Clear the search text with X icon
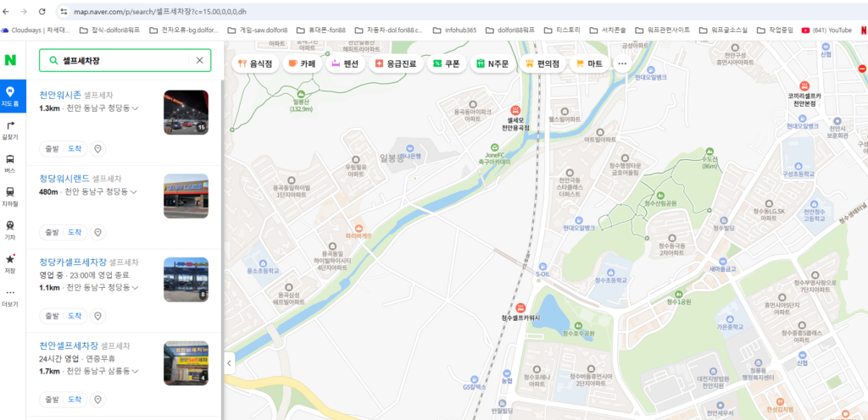Image resolution: width=868 pixels, height=420 pixels. click(x=200, y=60)
